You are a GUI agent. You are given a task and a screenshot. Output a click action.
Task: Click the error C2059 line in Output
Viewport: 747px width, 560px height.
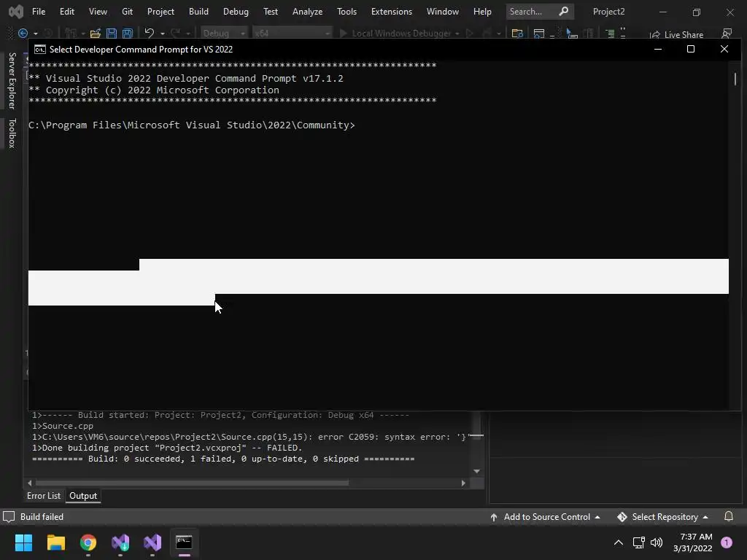pos(251,437)
